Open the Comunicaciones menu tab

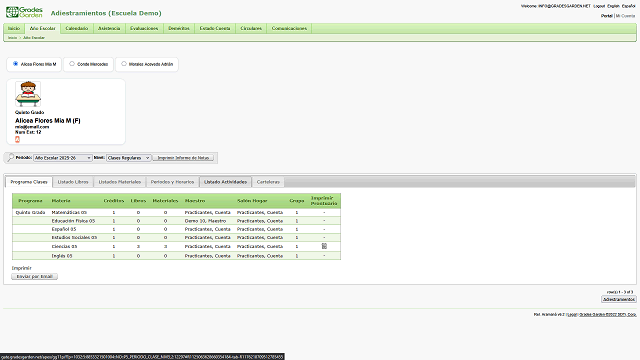click(289, 29)
